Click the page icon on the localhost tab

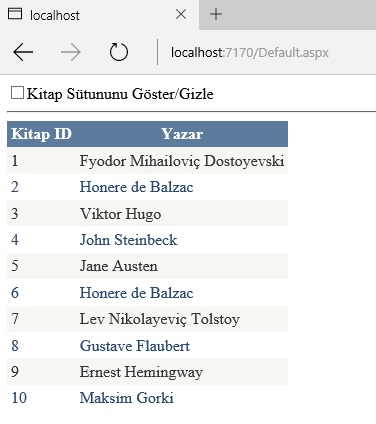click(15, 14)
